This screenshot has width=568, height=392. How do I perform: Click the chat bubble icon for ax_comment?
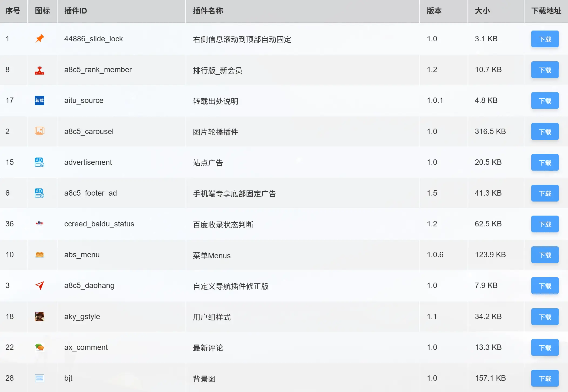(39, 347)
